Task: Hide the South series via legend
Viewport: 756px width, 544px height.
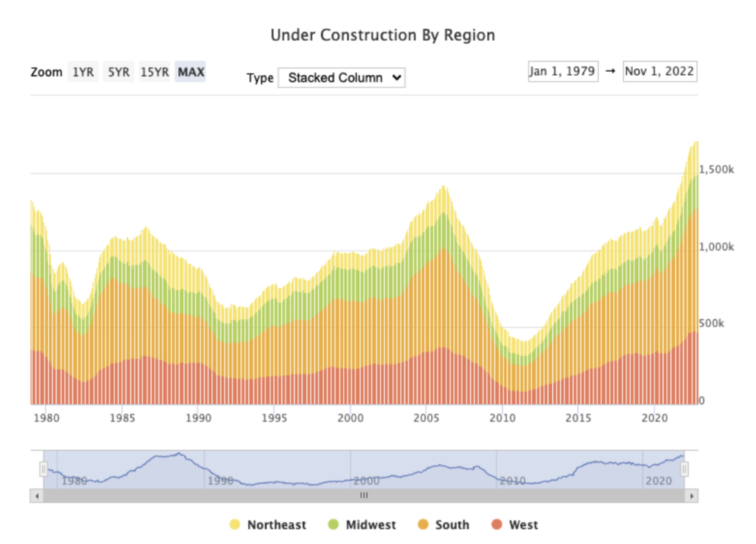Action: click(451, 525)
